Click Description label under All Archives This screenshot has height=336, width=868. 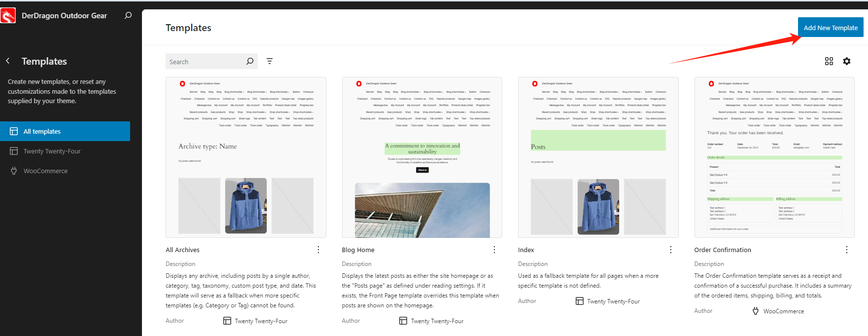(x=180, y=264)
